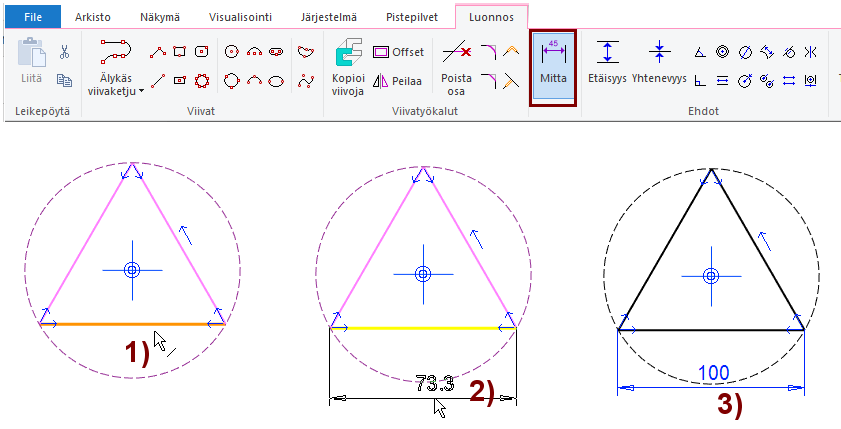Select the angle constraint icon

tap(699, 52)
